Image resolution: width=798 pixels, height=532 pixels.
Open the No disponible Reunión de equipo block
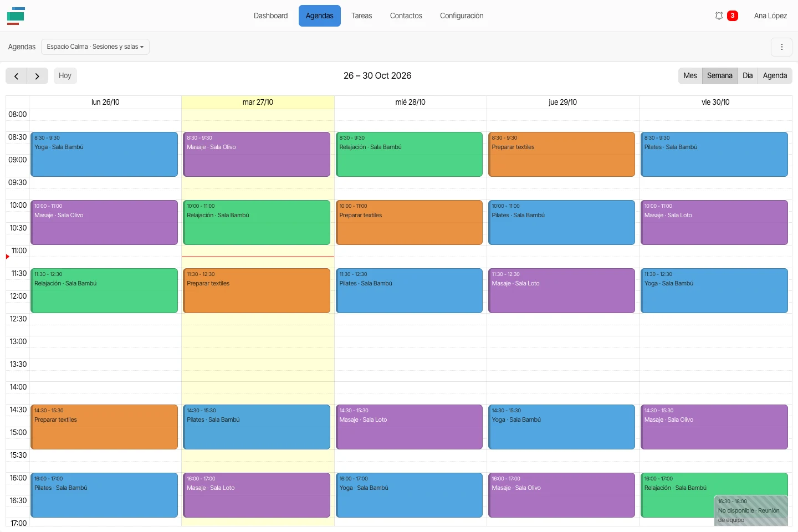click(751, 511)
